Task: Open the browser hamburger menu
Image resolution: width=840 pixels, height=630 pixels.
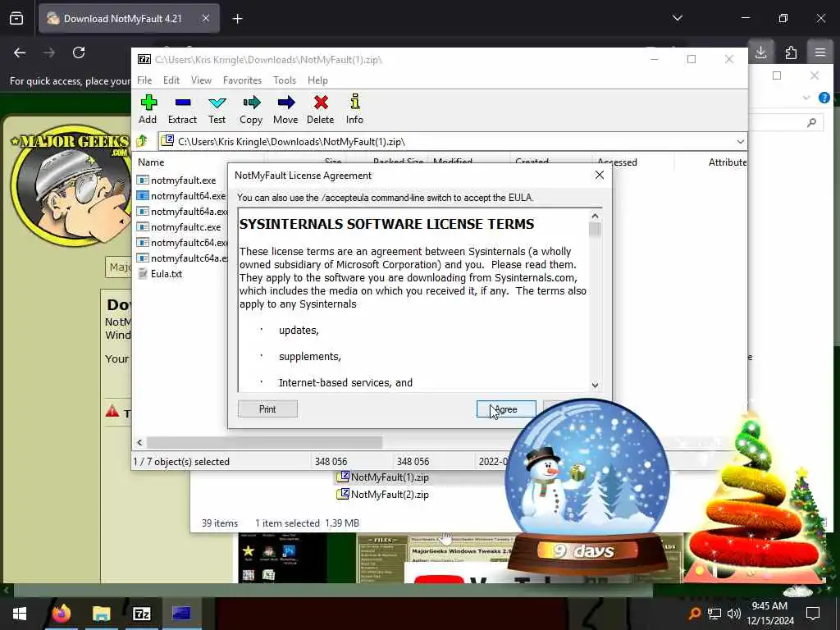Action: coord(820,52)
